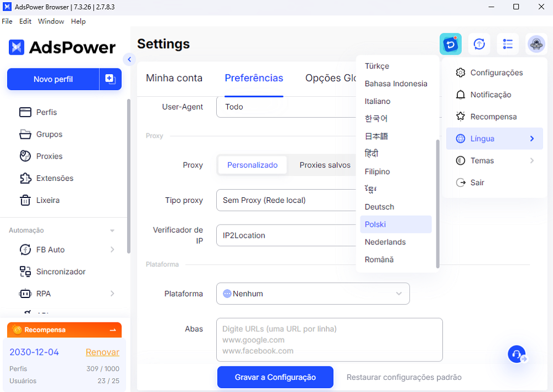Open Perfis from the sidebar

point(46,112)
